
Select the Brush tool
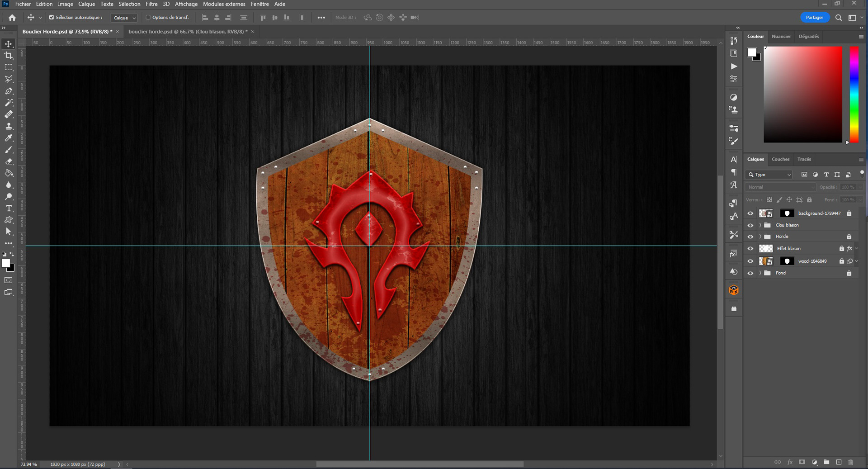click(x=9, y=150)
